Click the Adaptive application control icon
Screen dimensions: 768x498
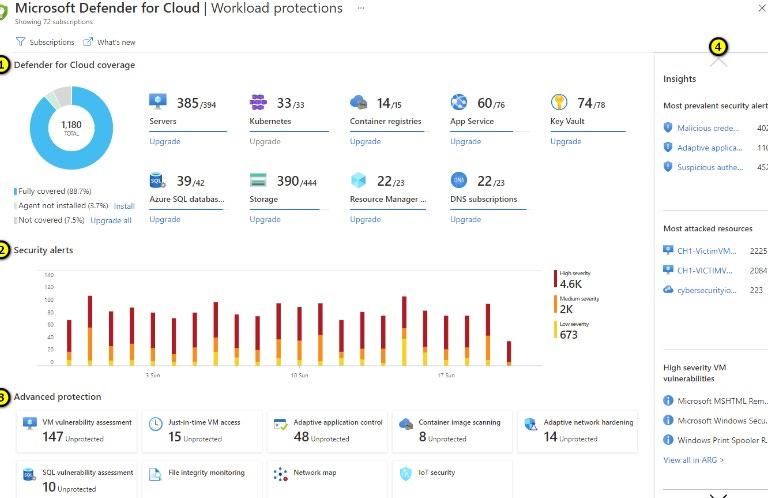281,424
